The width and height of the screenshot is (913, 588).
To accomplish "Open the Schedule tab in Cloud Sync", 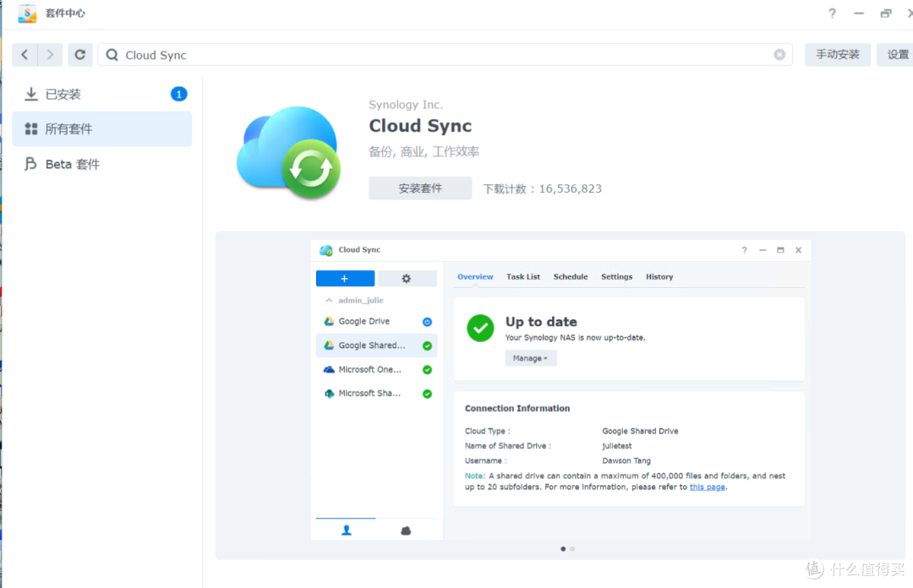I will (x=571, y=276).
